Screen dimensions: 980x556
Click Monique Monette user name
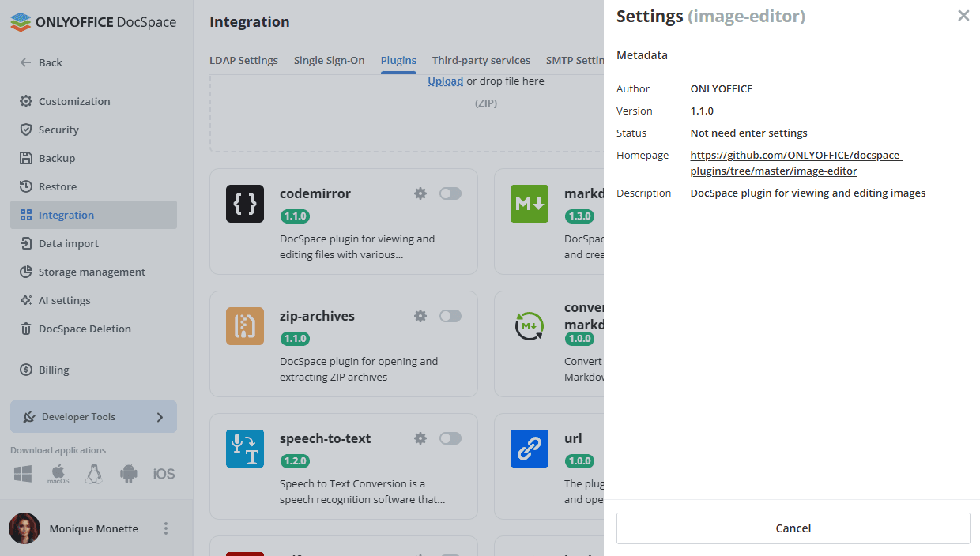click(93, 528)
